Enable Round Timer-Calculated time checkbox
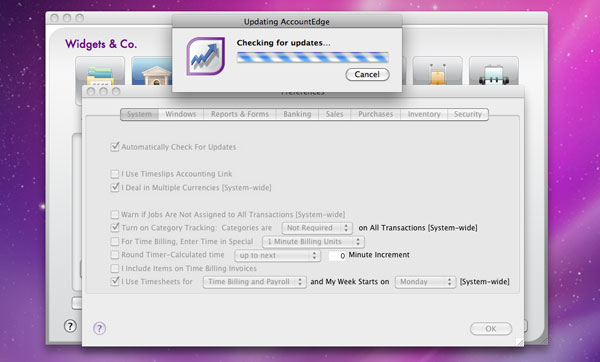 coord(115,255)
